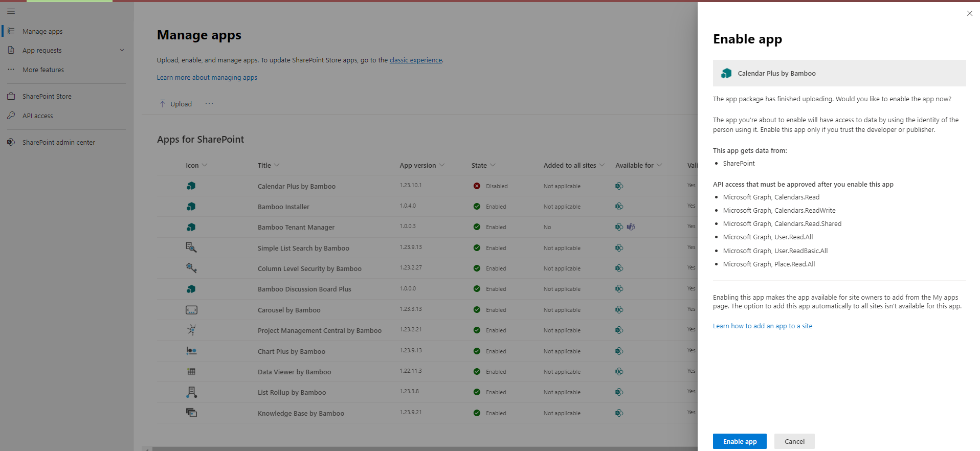The height and width of the screenshot is (451, 980).
Task: Click the horizontal scrollbar below the apps table
Action: coord(425,448)
